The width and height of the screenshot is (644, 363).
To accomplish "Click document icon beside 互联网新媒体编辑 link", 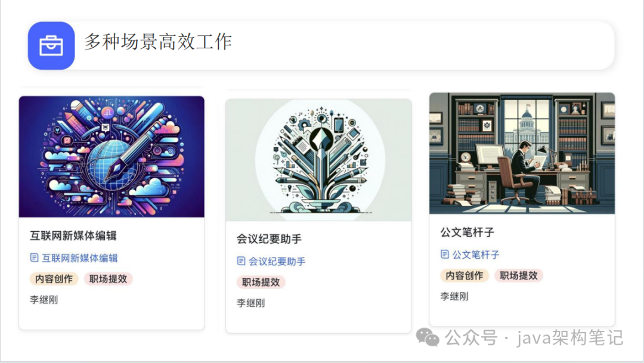I will pos(34,257).
